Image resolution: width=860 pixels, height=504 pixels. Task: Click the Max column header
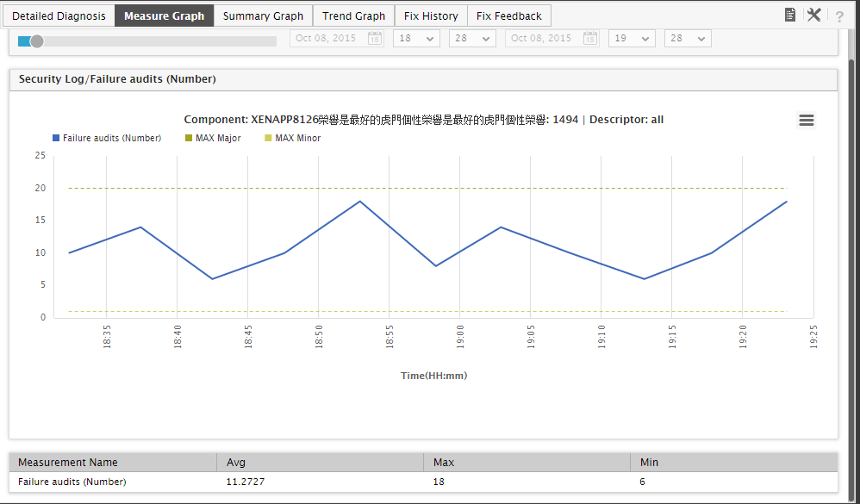coord(527,463)
